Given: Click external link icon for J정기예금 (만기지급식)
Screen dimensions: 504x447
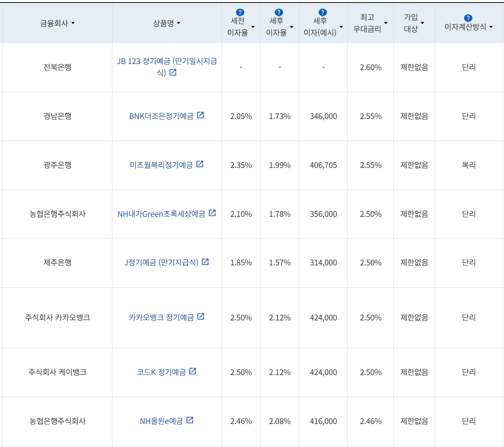Looking at the screenshot, I should click(x=205, y=262).
